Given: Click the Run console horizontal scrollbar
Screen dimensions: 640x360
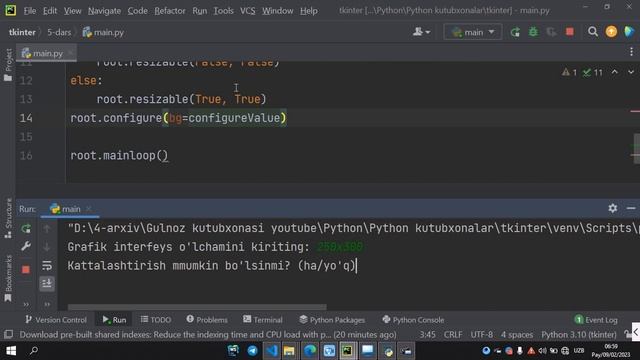Looking at the screenshot, I should tap(197, 307).
